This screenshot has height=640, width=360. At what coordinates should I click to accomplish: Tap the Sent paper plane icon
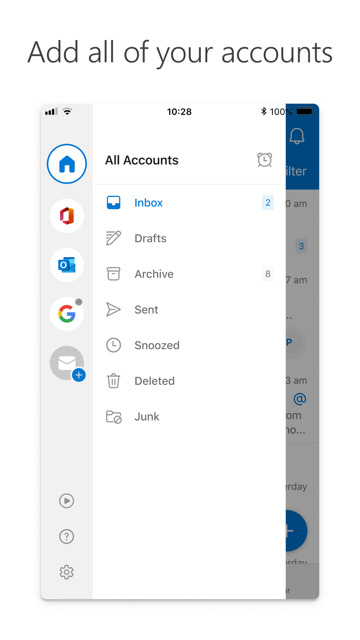(113, 309)
